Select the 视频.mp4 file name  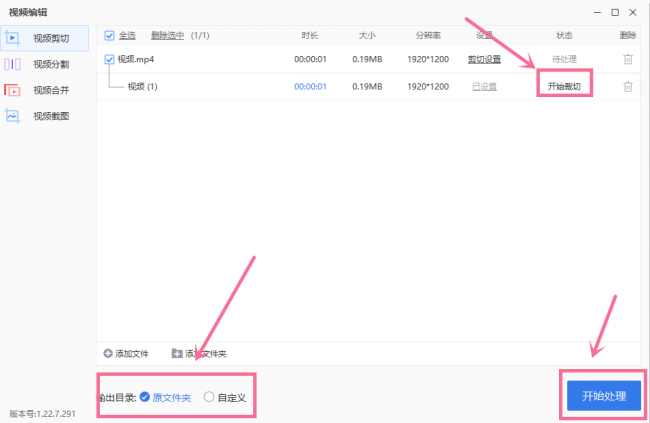pyautogui.click(x=136, y=59)
